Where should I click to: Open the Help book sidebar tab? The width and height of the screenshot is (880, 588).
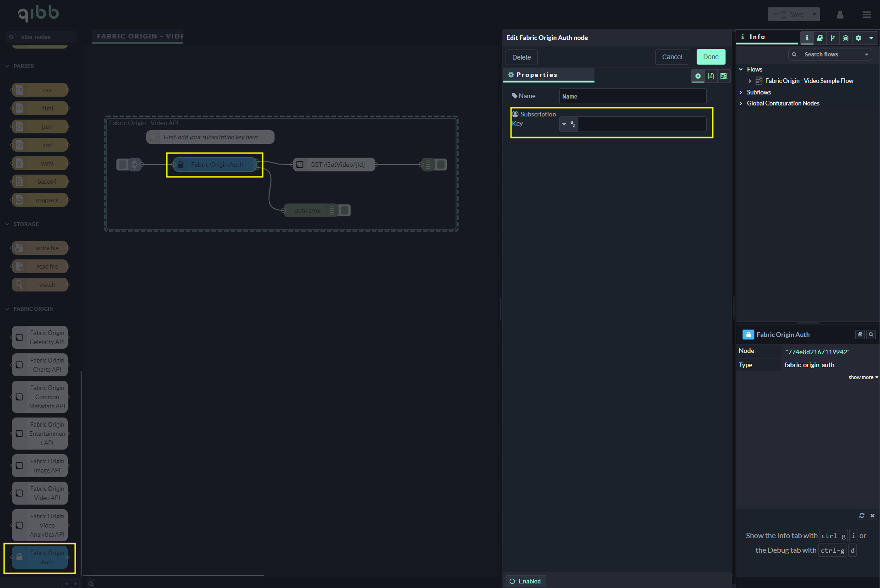(820, 38)
